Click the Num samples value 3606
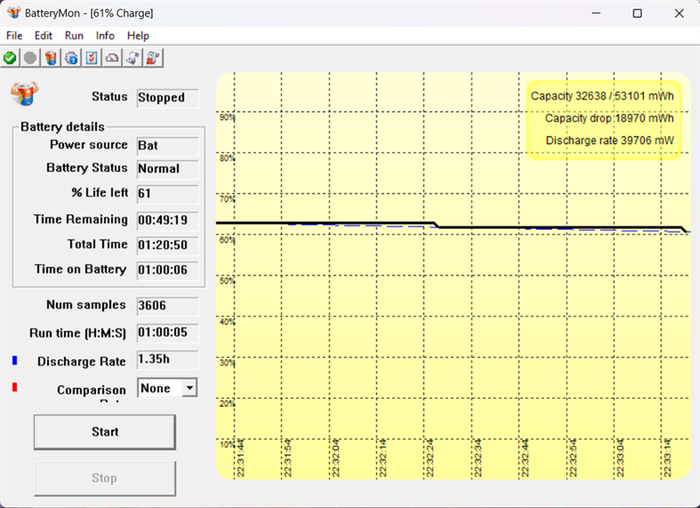700x508 pixels. [167, 306]
